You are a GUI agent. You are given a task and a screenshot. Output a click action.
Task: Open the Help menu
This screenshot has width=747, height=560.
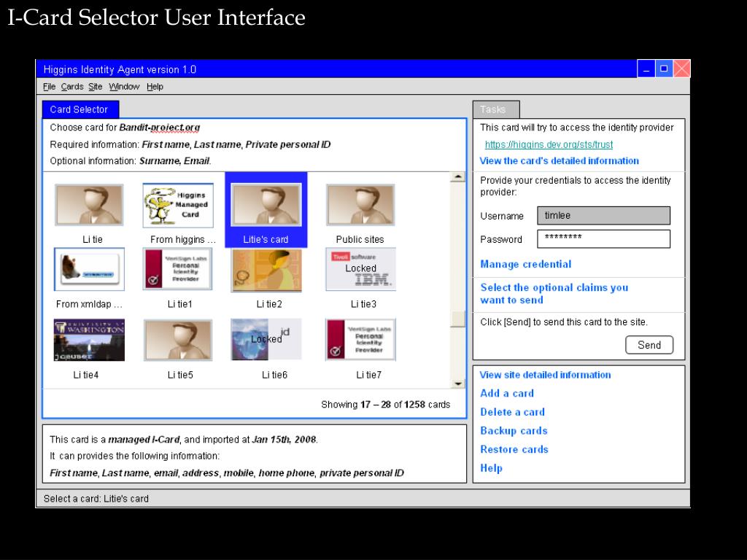(155, 87)
